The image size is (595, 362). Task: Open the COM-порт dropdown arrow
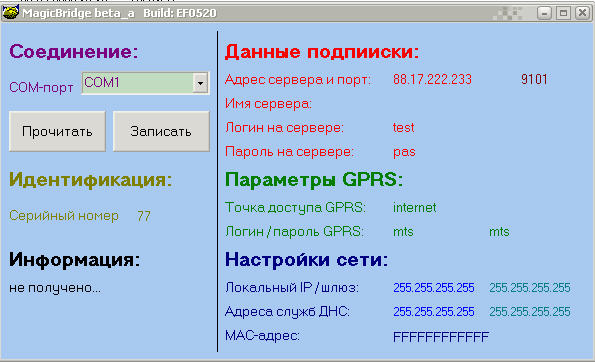pos(200,83)
